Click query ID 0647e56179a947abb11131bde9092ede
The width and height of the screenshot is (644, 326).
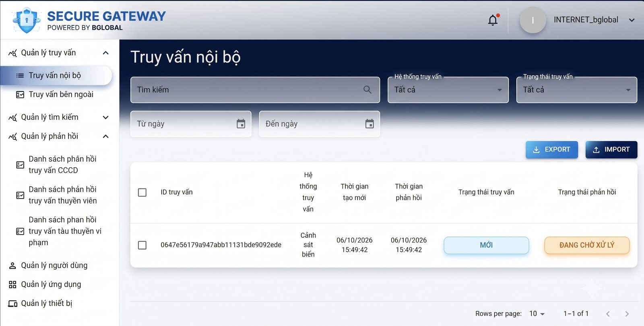pyautogui.click(x=221, y=245)
